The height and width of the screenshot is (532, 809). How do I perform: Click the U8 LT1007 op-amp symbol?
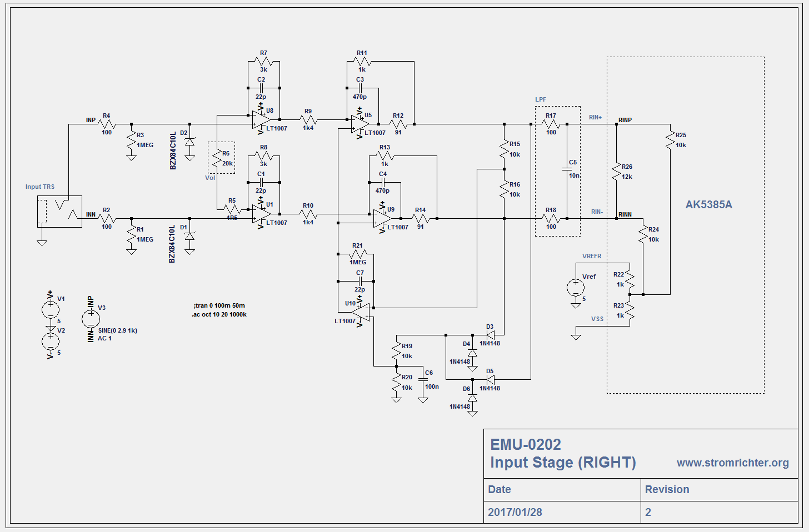[261, 119]
